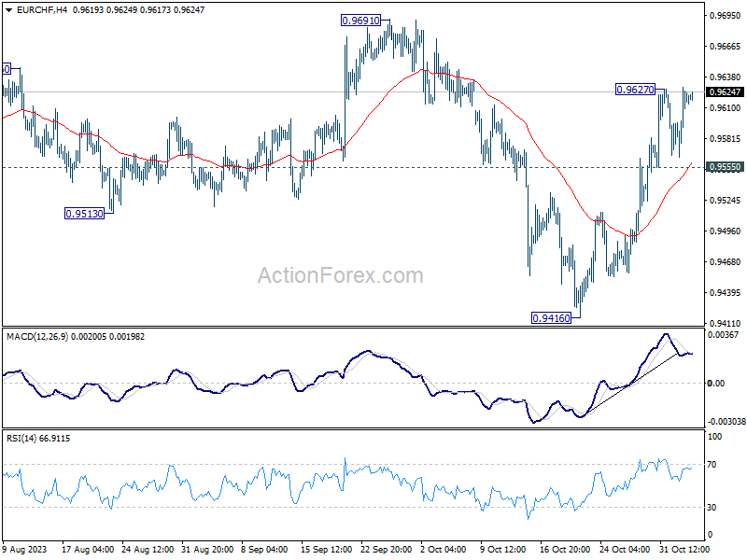Click the 31 Aug 20:00 time label
The width and height of the screenshot is (747, 560).
[207, 550]
